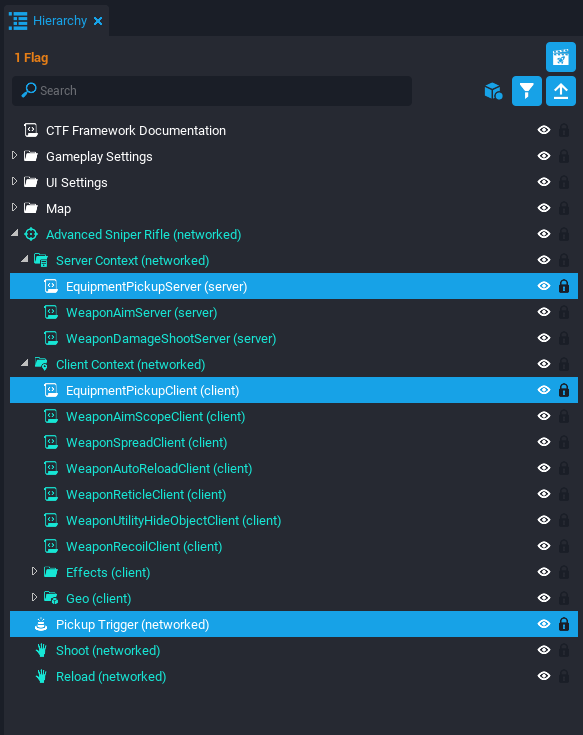Click the blue cube icon beside search

point(493,91)
